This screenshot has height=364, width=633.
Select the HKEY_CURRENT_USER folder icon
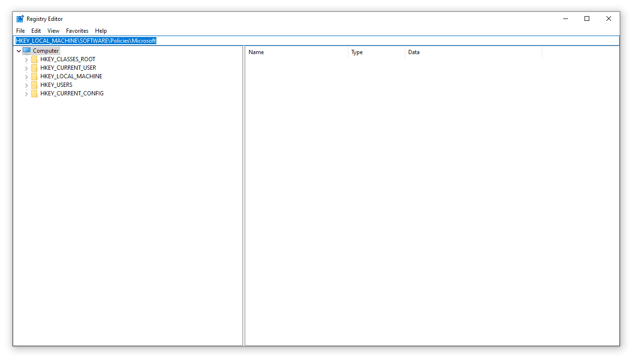point(34,68)
